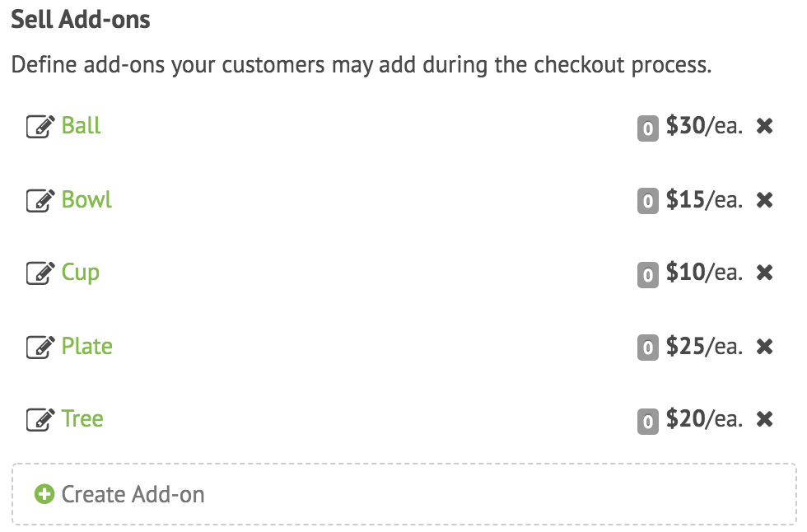Select the Tree add-on name
This screenshot has height=532, width=807.
pos(82,419)
